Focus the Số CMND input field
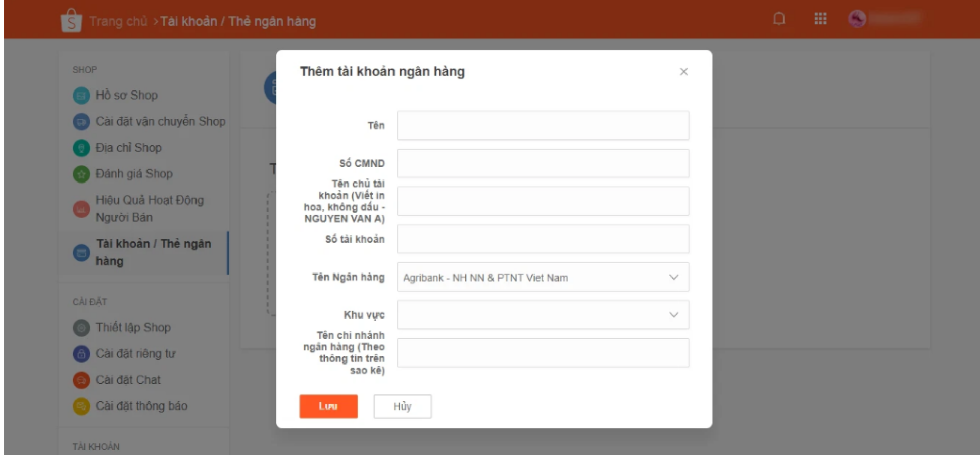This screenshot has width=980, height=455. pos(543,163)
